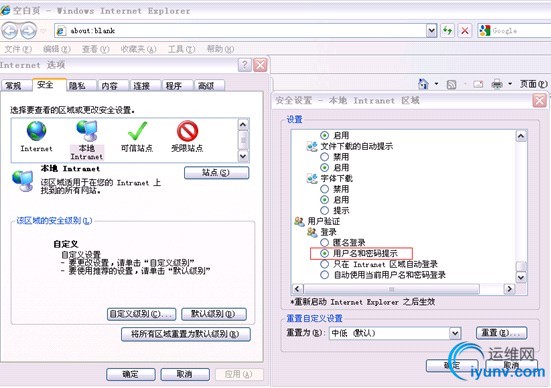The height and width of the screenshot is (388, 551).
Task: Click settings list horizontal scroll-right arrow
Action: click(x=509, y=289)
